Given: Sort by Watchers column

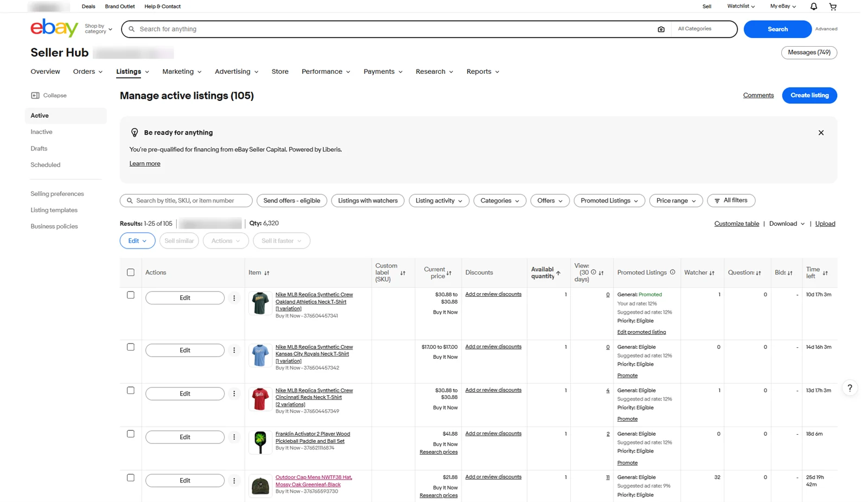Looking at the screenshot, I should (712, 273).
